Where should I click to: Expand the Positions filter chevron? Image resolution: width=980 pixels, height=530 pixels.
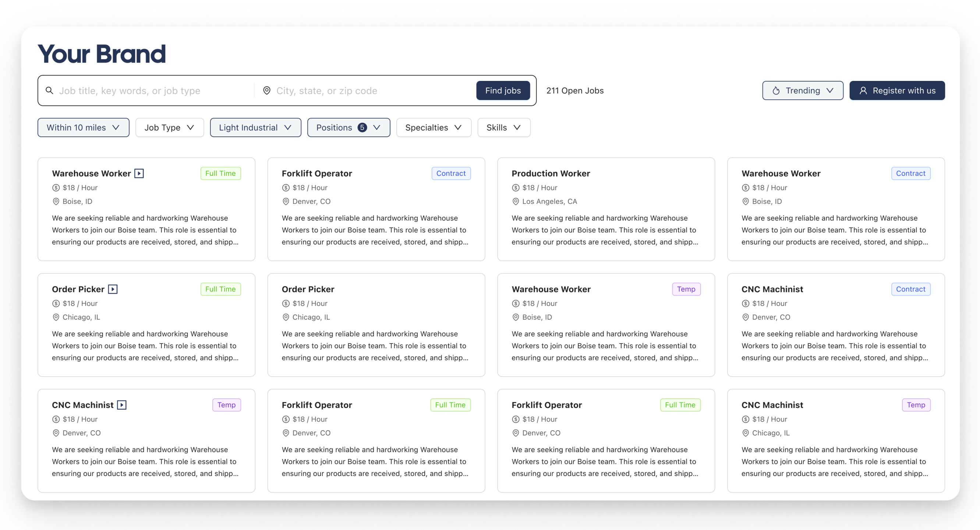pyautogui.click(x=376, y=127)
